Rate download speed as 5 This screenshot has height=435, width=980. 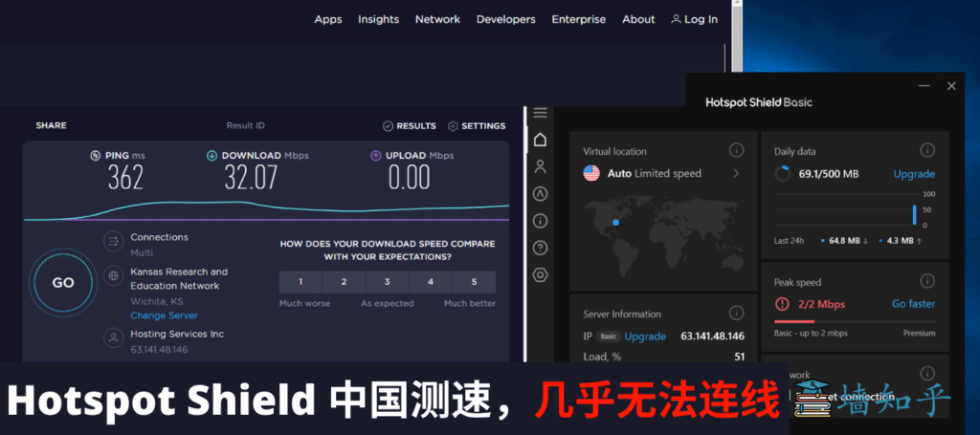tap(474, 282)
